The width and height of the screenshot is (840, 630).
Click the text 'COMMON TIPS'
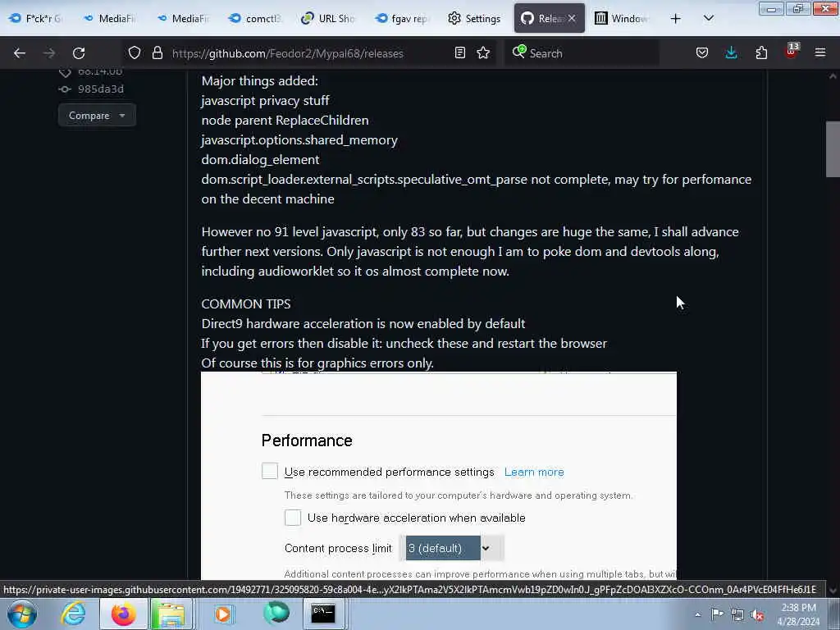246,304
